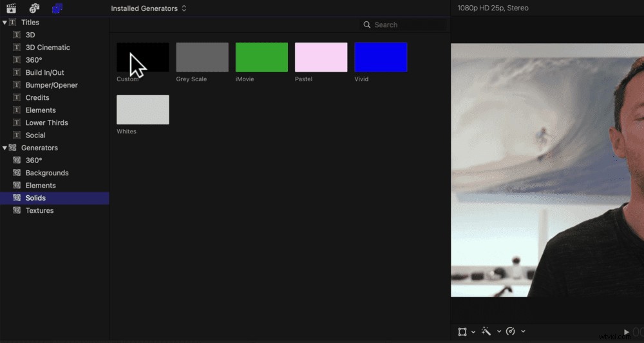Click the Titles category T icon

[x=12, y=22]
